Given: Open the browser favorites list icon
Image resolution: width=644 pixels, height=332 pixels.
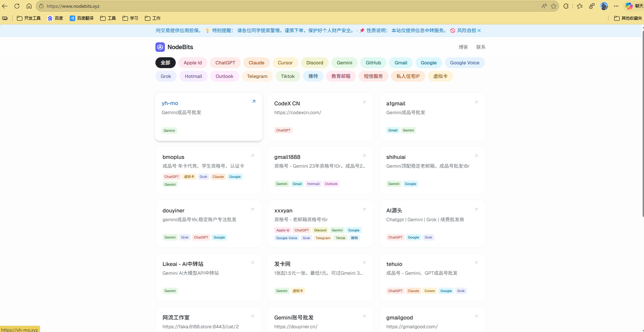Looking at the screenshot, I should click(580, 6).
